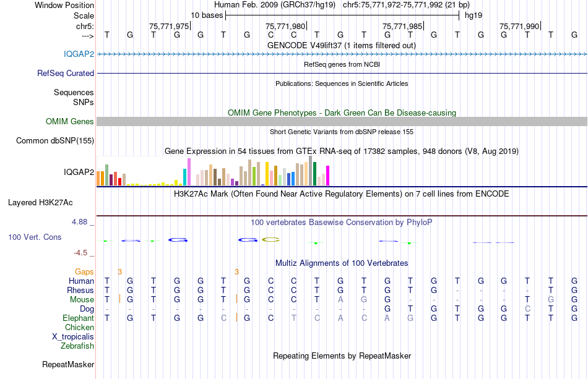Click the 4.88 PhyloP upper limit value

(x=79, y=222)
